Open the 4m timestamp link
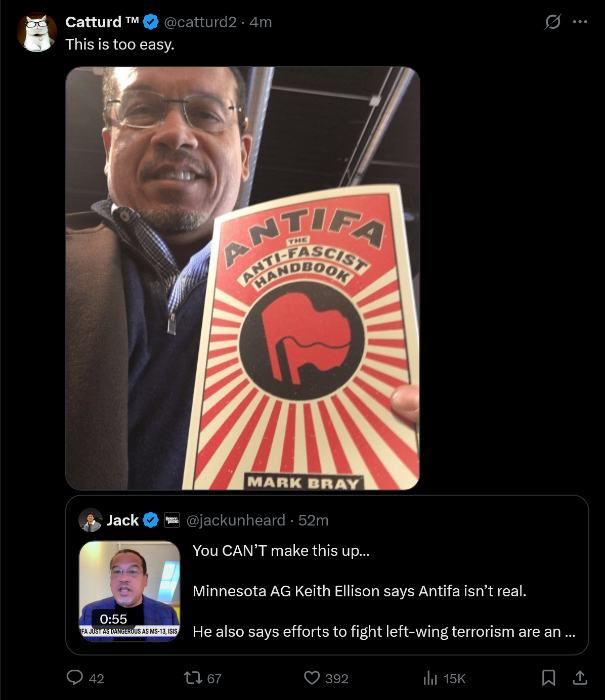This screenshot has width=605, height=700. pyautogui.click(x=261, y=22)
